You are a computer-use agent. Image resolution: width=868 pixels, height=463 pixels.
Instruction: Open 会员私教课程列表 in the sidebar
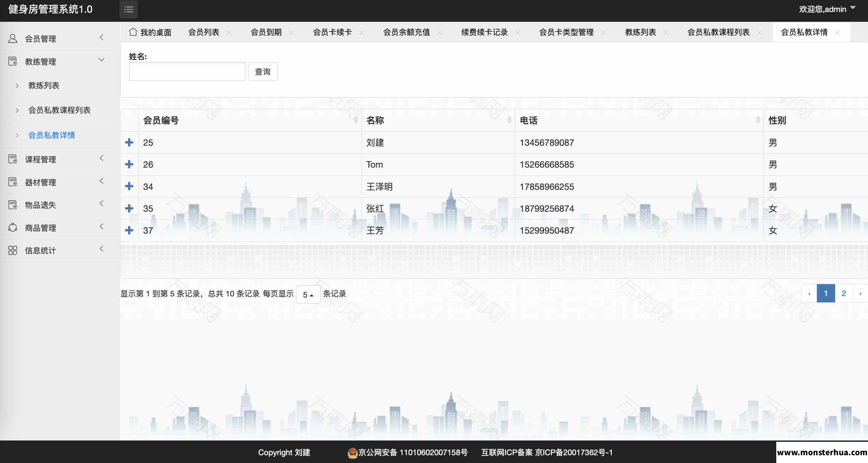pyautogui.click(x=60, y=110)
